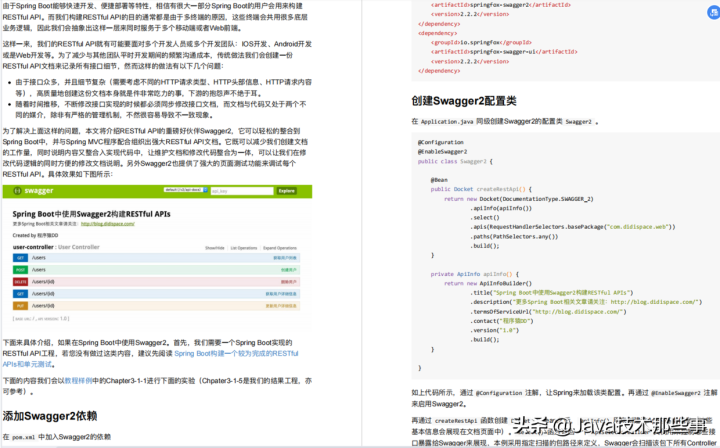Open the blog.didispace.com link in swagger page
The height and width of the screenshot is (448, 720).
point(108,224)
